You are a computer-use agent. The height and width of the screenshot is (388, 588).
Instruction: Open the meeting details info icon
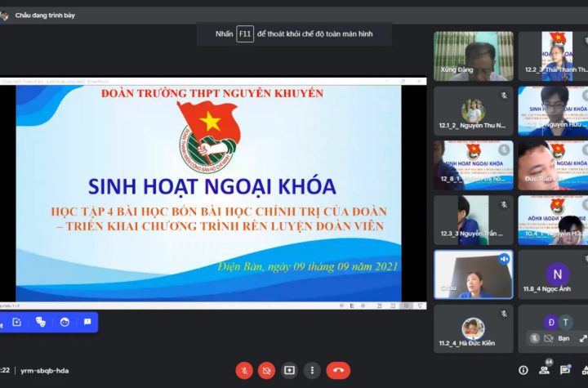pos(523,370)
